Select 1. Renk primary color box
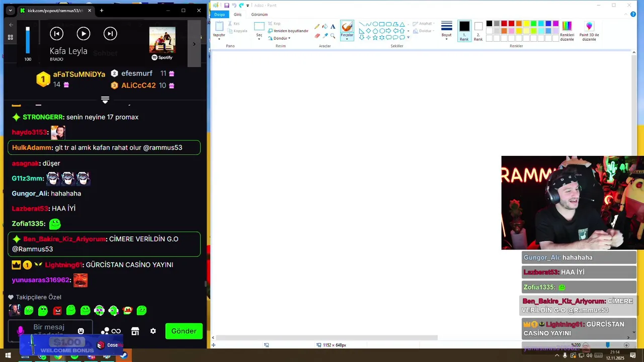This screenshot has height=362, width=644. coord(464,31)
